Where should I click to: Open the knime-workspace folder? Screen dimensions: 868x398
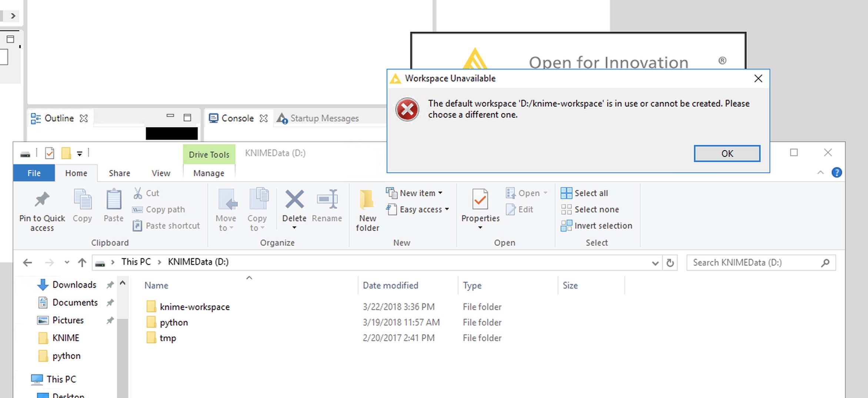(194, 307)
